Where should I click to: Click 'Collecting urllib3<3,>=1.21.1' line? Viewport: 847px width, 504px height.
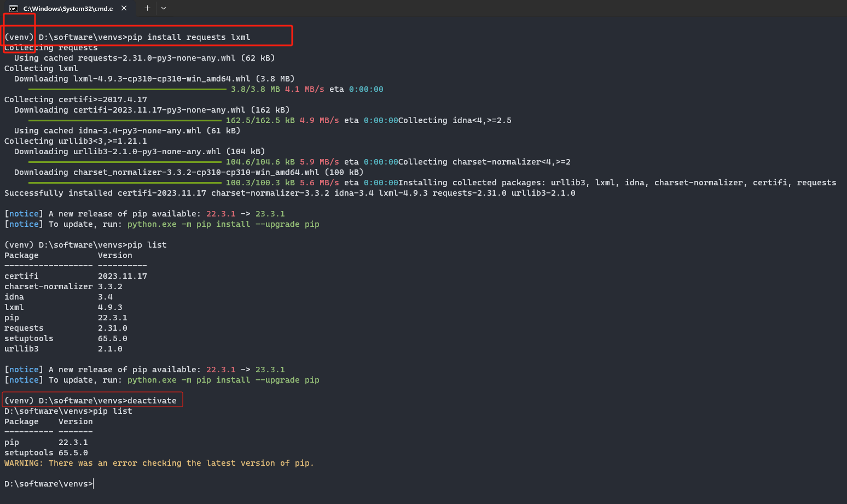[x=76, y=141]
